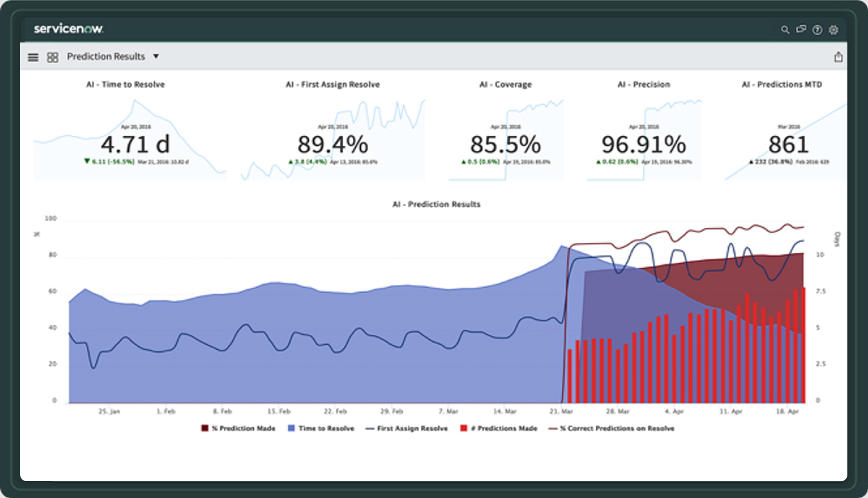This screenshot has width=868, height=498.
Task: Click the 28. Mar axis label
Action: pos(617,412)
